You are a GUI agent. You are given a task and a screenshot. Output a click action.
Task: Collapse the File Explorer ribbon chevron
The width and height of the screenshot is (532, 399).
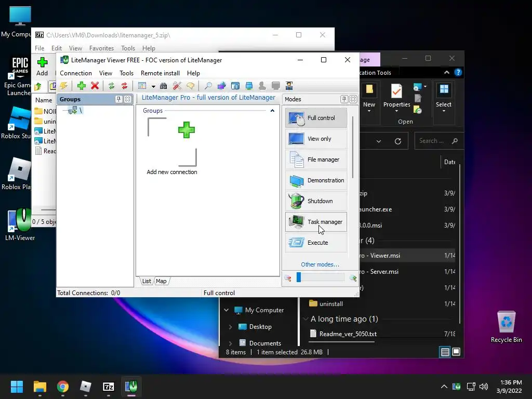pyautogui.click(x=447, y=72)
